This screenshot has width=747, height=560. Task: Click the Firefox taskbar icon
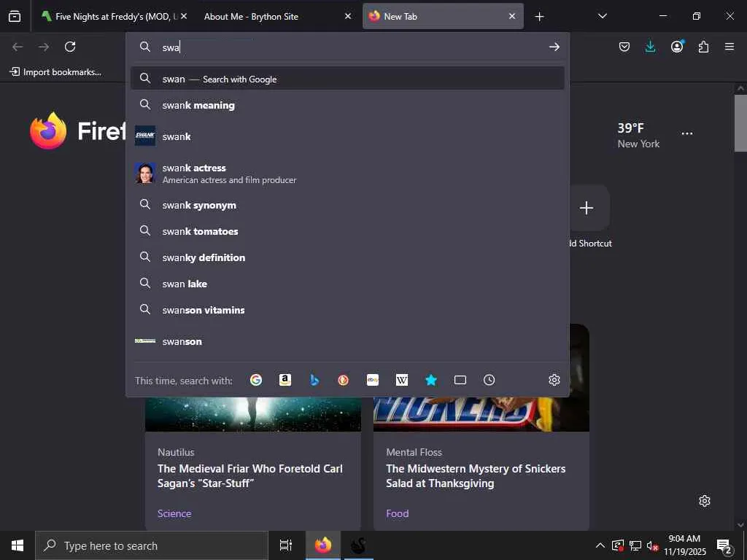click(323, 545)
